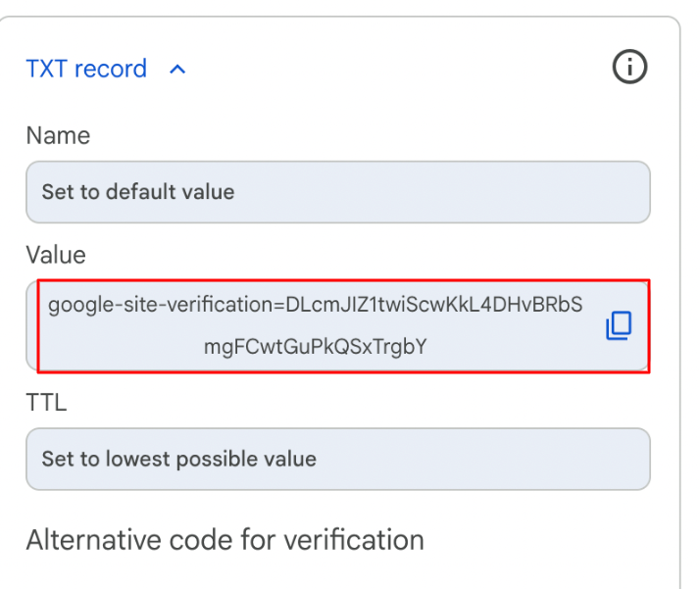Click the 'Set to default value' text
This screenshot has width=700, height=589.
tap(138, 192)
